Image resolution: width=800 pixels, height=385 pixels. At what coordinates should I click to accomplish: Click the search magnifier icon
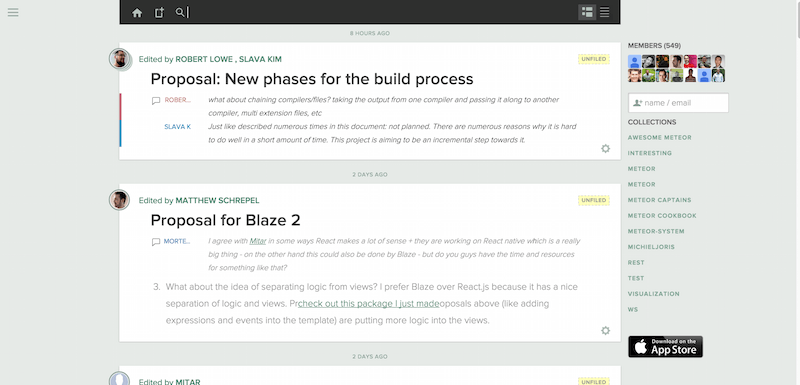(x=180, y=12)
